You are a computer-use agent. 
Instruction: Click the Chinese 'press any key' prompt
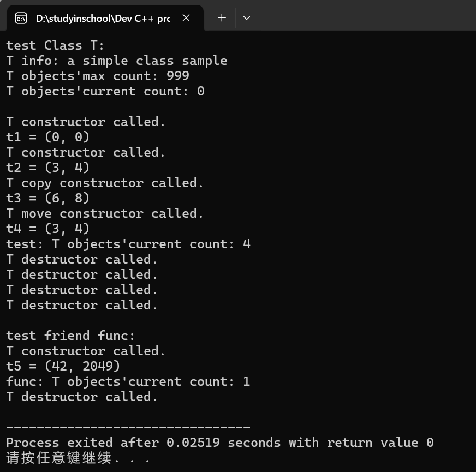pyautogui.click(x=78, y=458)
